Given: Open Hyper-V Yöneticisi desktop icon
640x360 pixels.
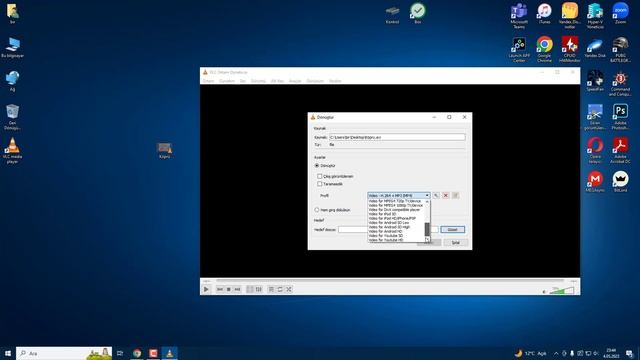Looking at the screenshot, I should [595, 16].
